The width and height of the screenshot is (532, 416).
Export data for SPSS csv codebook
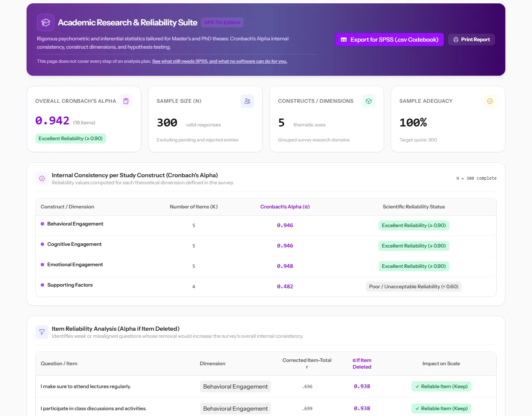point(389,40)
